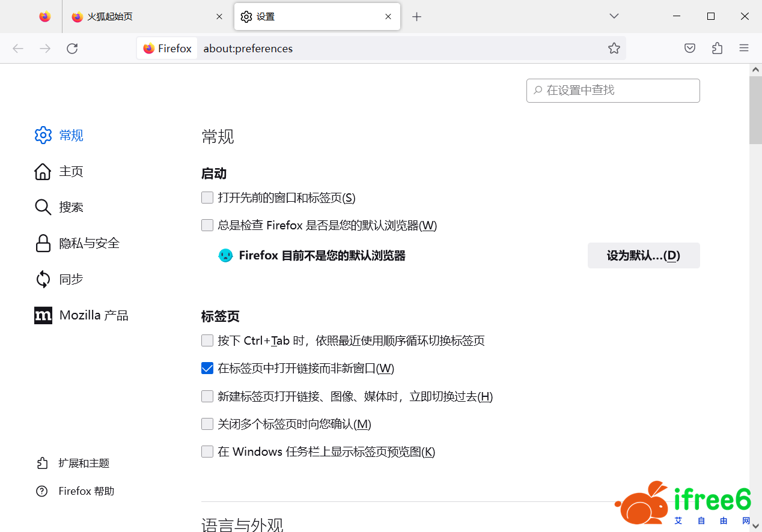
Task: Click the reload page icon
Action: tap(72, 49)
